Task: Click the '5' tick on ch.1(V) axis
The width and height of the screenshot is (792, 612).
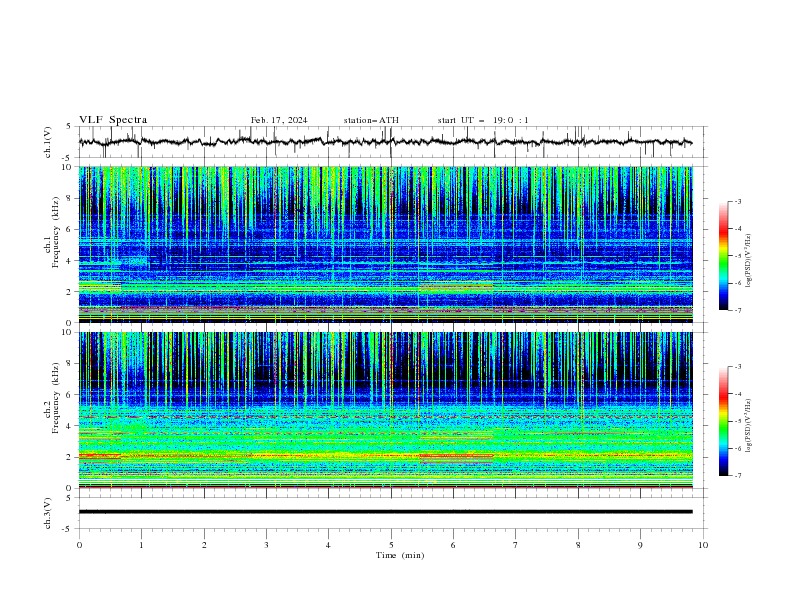Action: [x=70, y=127]
